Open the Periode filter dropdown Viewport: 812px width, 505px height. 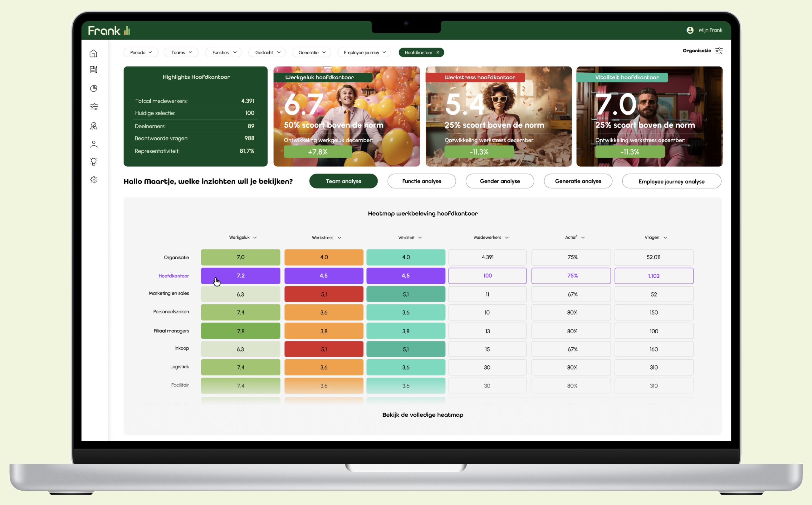(x=142, y=53)
